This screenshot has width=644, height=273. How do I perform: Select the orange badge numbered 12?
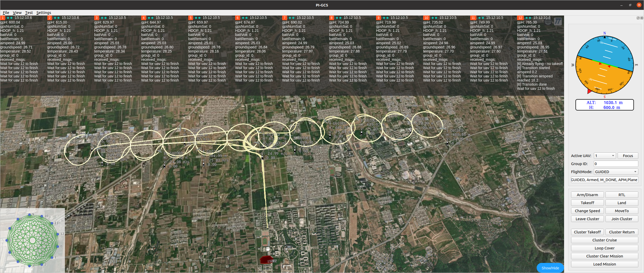click(x=520, y=18)
